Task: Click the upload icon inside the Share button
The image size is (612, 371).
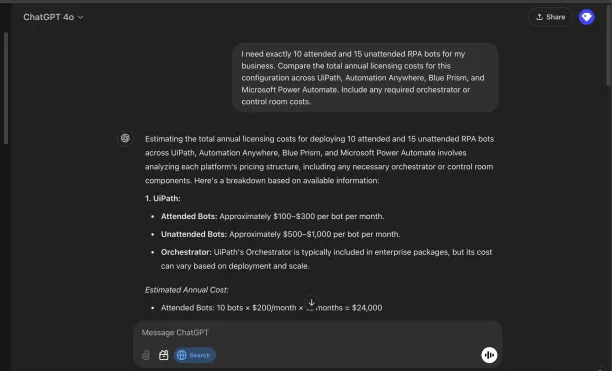Action: 539,17
